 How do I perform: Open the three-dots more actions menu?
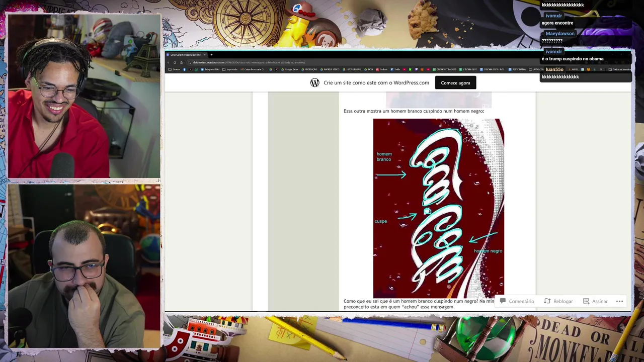click(620, 301)
